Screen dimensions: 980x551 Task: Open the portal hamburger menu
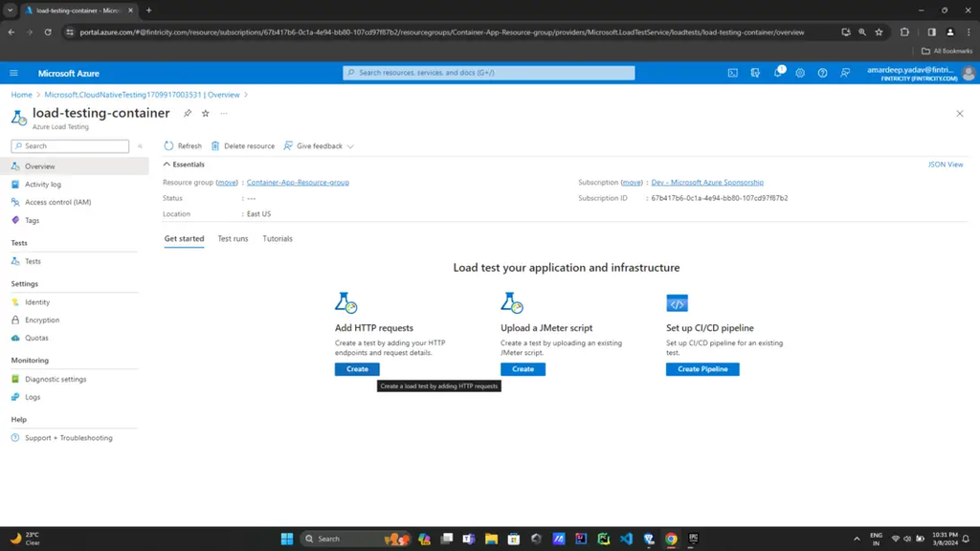[x=13, y=73]
